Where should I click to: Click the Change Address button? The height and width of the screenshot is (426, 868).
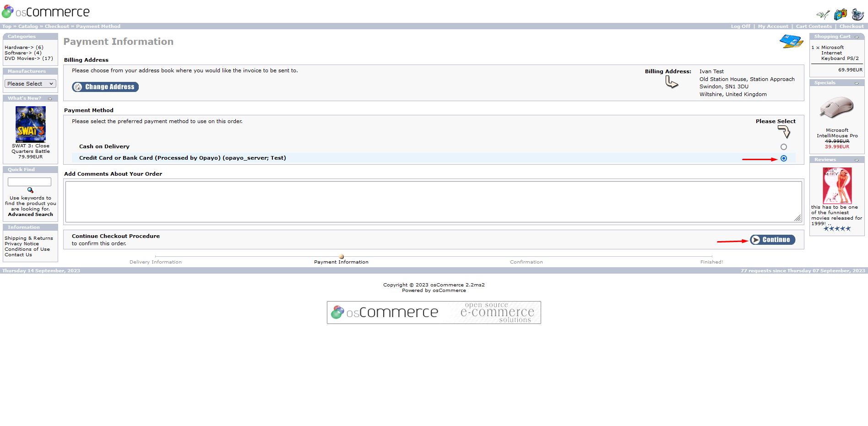(x=105, y=87)
